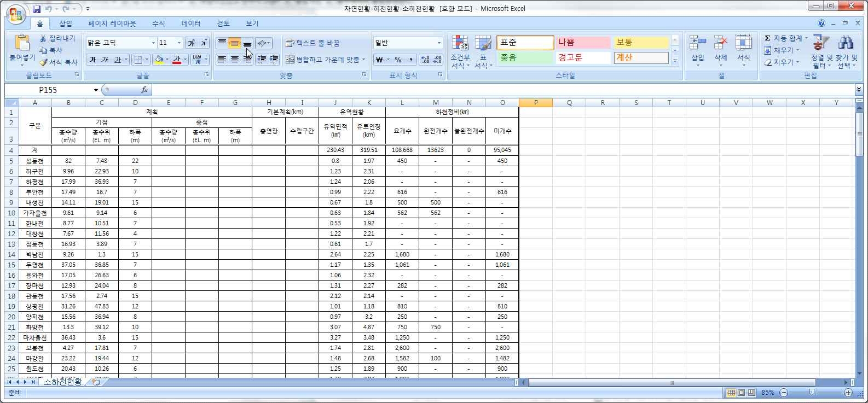Switch to the 수식 ribbon tab
The width and height of the screenshot is (868, 403).
point(159,24)
